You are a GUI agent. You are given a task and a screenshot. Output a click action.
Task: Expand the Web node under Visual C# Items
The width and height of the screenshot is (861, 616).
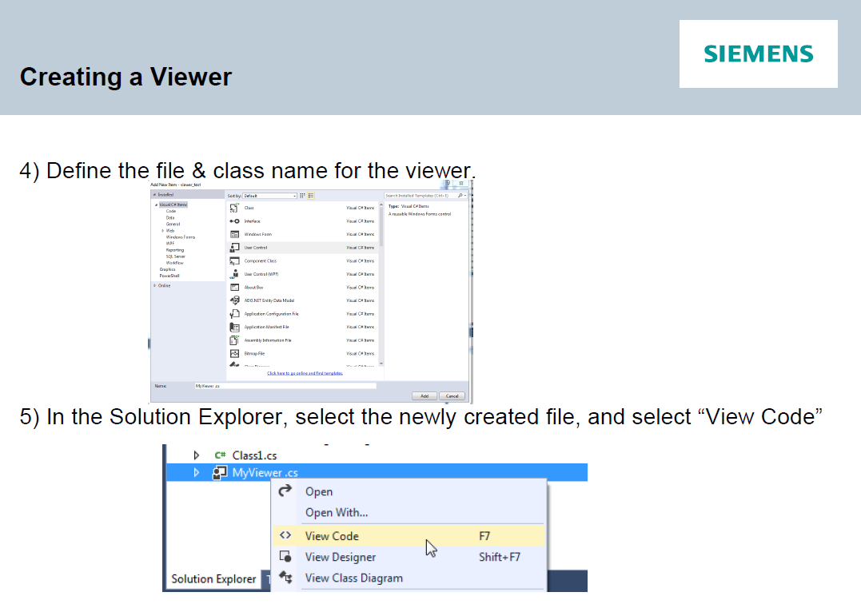[x=162, y=230]
